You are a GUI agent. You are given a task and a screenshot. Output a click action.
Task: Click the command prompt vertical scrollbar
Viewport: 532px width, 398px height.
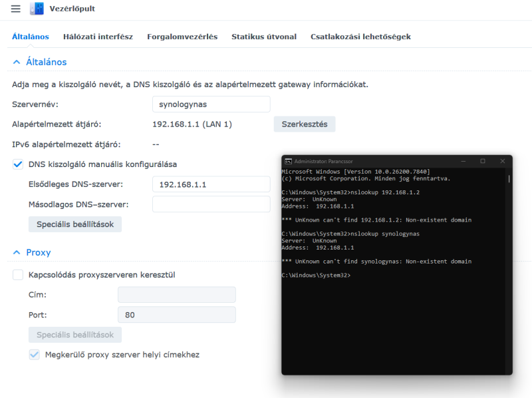[x=509, y=180]
